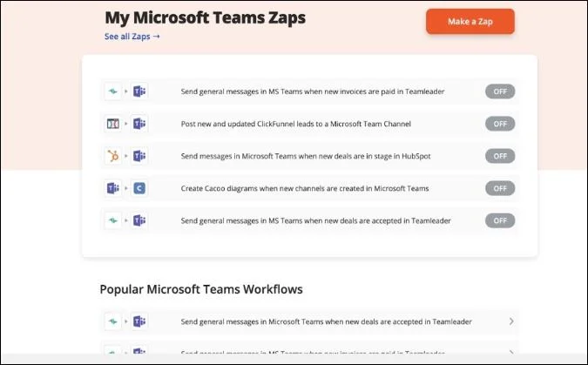
Task: Click Teams icon in My Zaps deals accepted row
Action: click(x=139, y=220)
